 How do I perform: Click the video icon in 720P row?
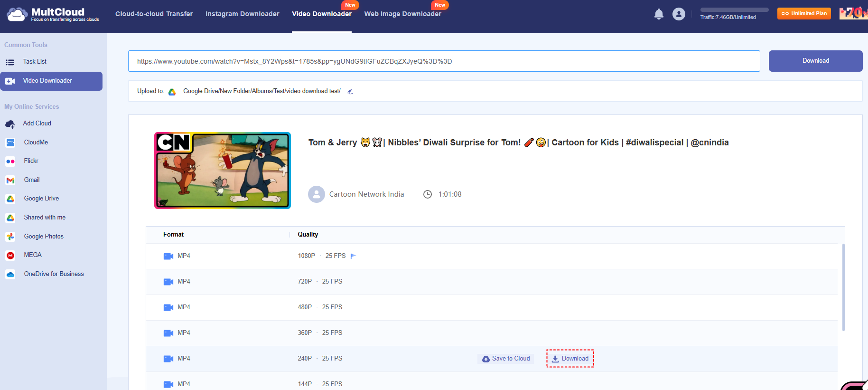click(x=168, y=282)
